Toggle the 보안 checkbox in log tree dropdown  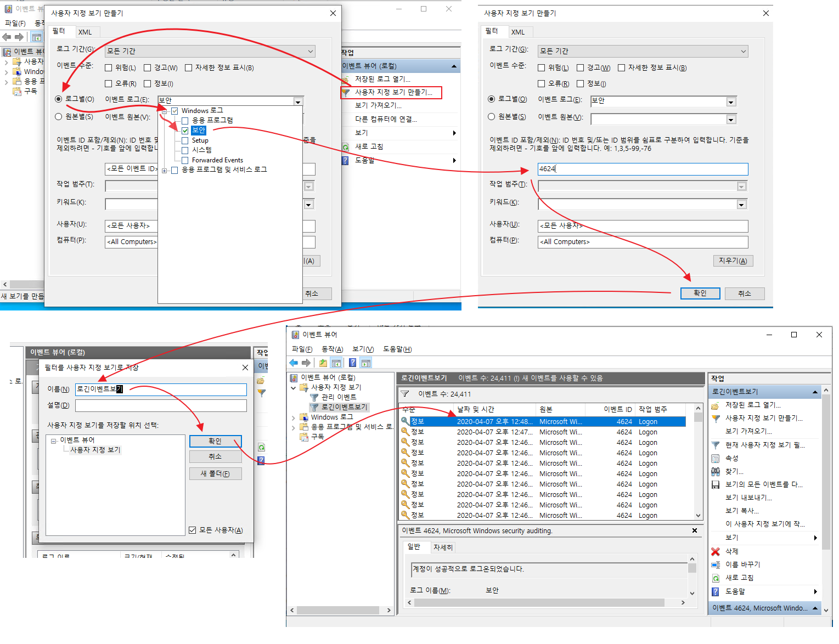tap(185, 131)
